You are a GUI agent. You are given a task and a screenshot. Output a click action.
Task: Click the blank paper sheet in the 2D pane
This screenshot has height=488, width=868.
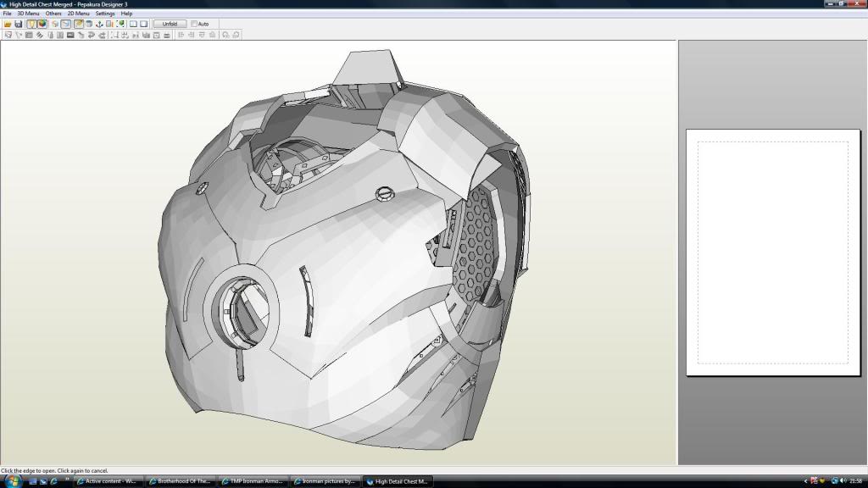773,252
